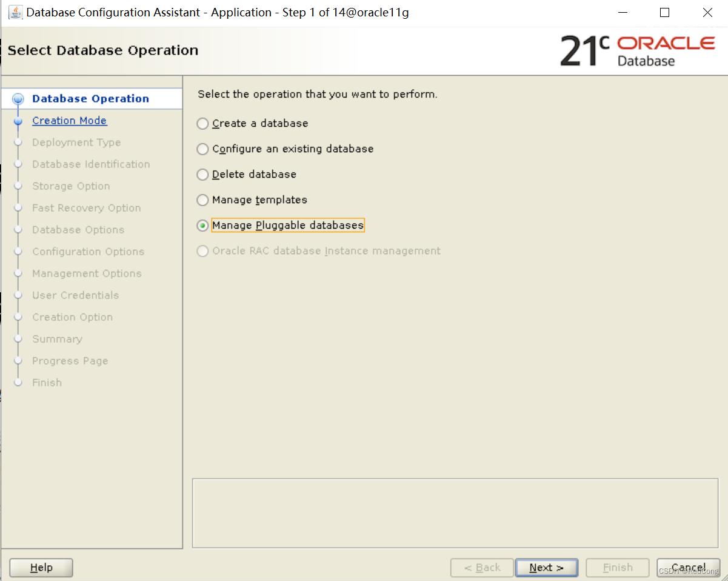The image size is (728, 581).
Task: Click Progress Page step label
Action: point(70,361)
